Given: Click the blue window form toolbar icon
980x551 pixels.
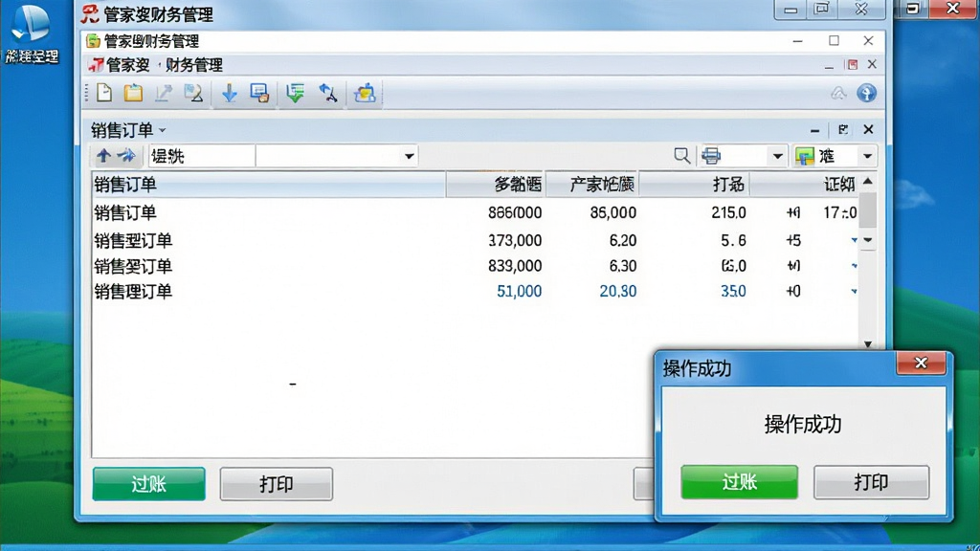Looking at the screenshot, I should [259, 93].
